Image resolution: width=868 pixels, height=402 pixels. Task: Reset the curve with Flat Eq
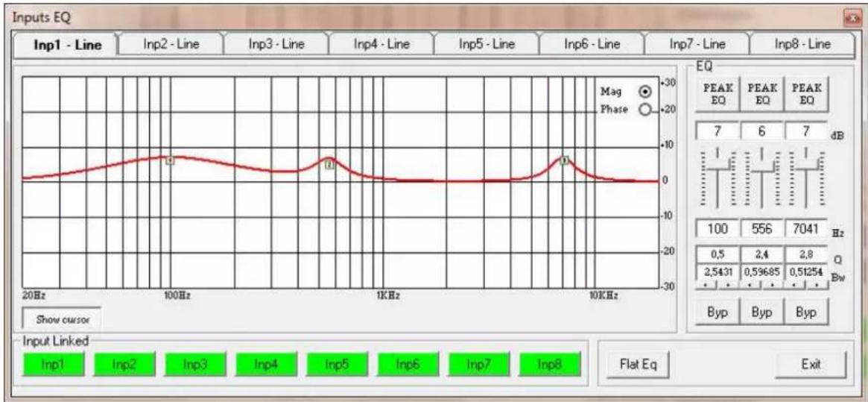tap(637, 365)
